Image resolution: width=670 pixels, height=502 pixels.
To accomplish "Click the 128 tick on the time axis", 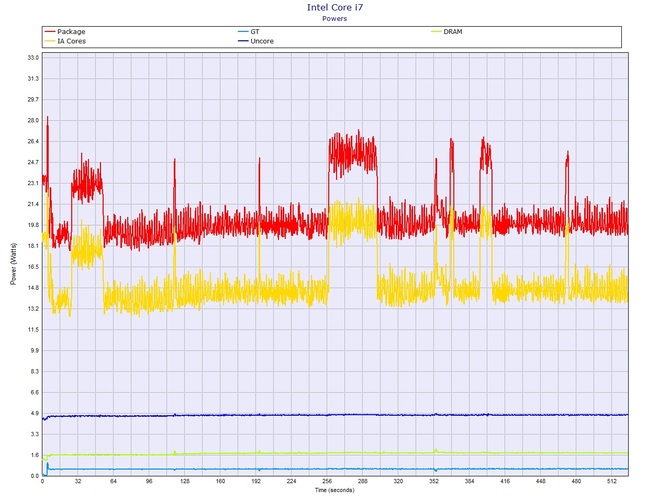I will (x=185, y=481).
